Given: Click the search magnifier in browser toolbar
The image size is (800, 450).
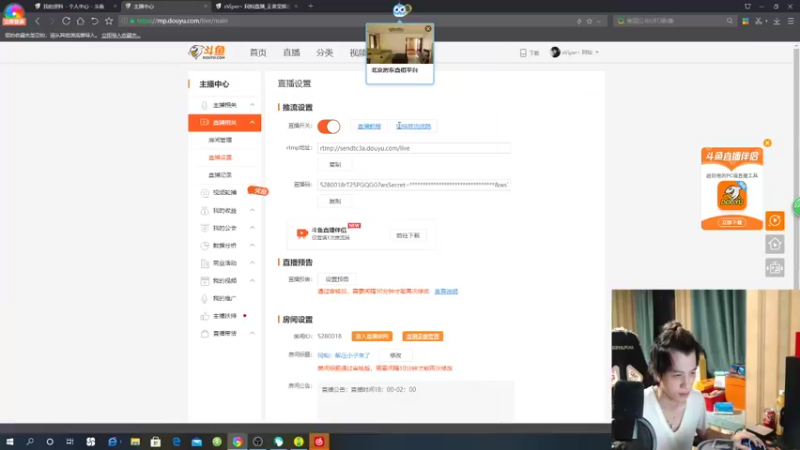Looking at the screenshot, I should pos(730,21).
